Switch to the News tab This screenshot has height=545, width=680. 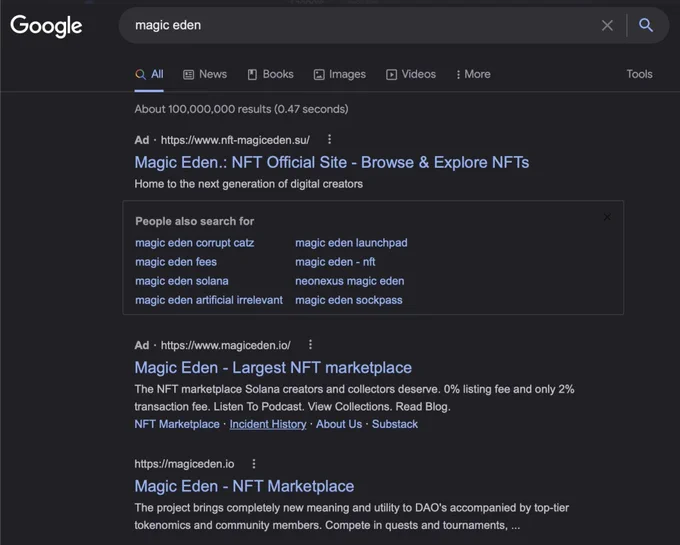pos(205,74)
